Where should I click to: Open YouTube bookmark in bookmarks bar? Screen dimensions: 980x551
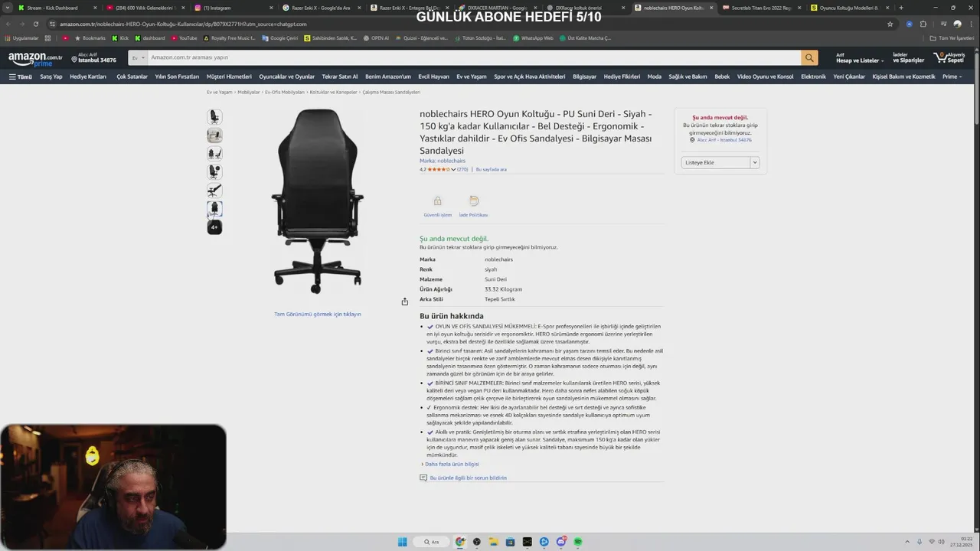pos(184,37)
